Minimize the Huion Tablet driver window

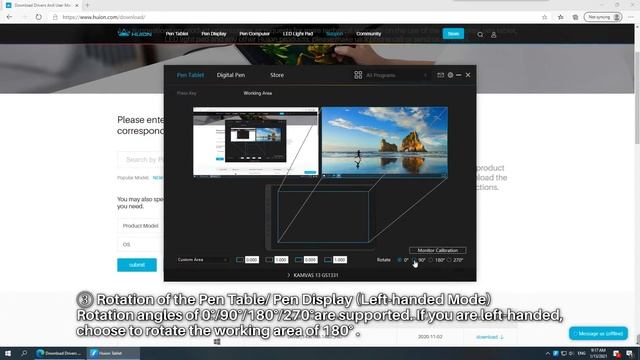point(459,75)
